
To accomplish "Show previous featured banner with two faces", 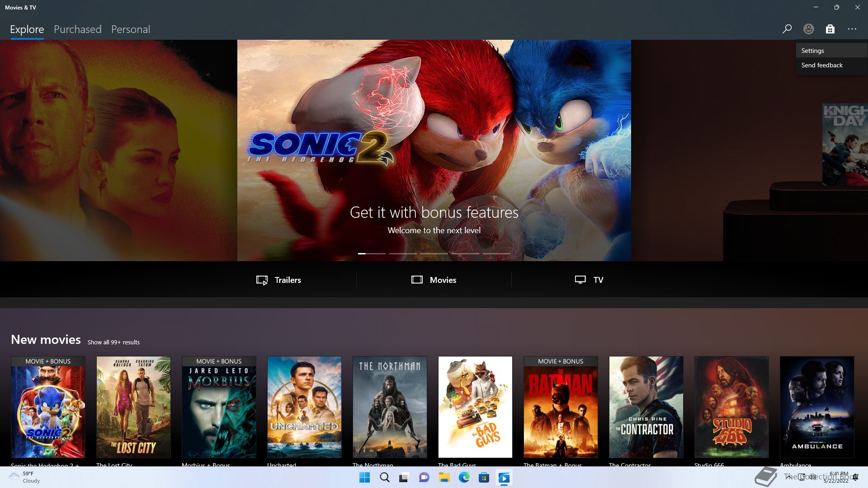I will 118,150.
